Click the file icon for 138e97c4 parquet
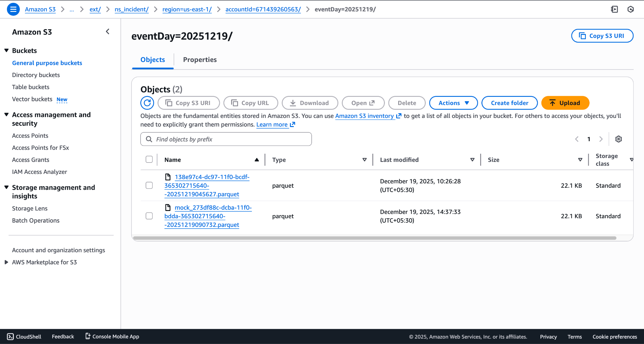 point(168,177)
